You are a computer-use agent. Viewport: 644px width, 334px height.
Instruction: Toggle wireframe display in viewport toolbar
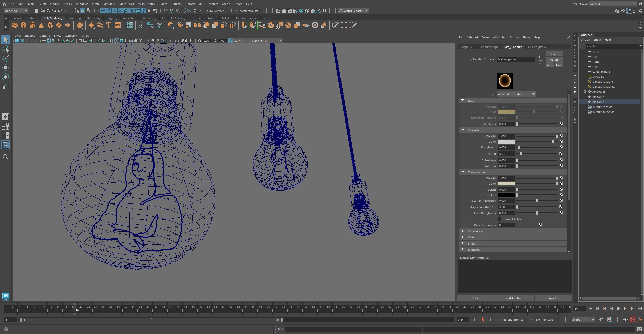coord(117,41)
